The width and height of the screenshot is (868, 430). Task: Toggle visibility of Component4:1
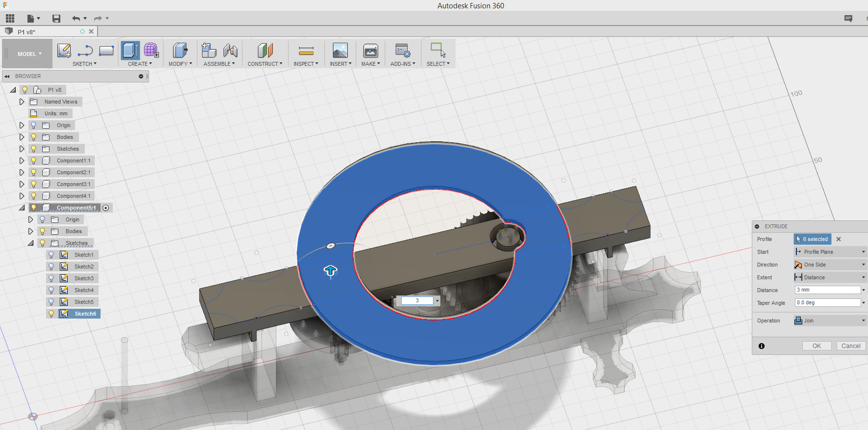coord(34,196)
